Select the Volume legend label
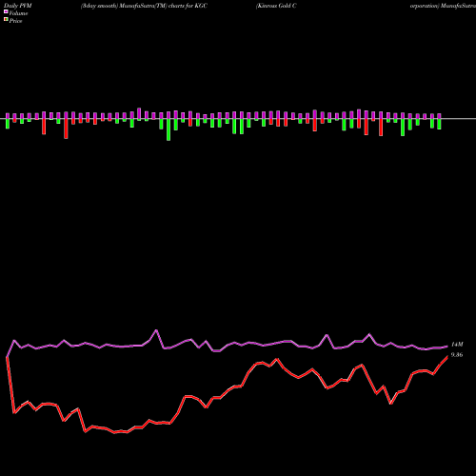 (18, 13)
